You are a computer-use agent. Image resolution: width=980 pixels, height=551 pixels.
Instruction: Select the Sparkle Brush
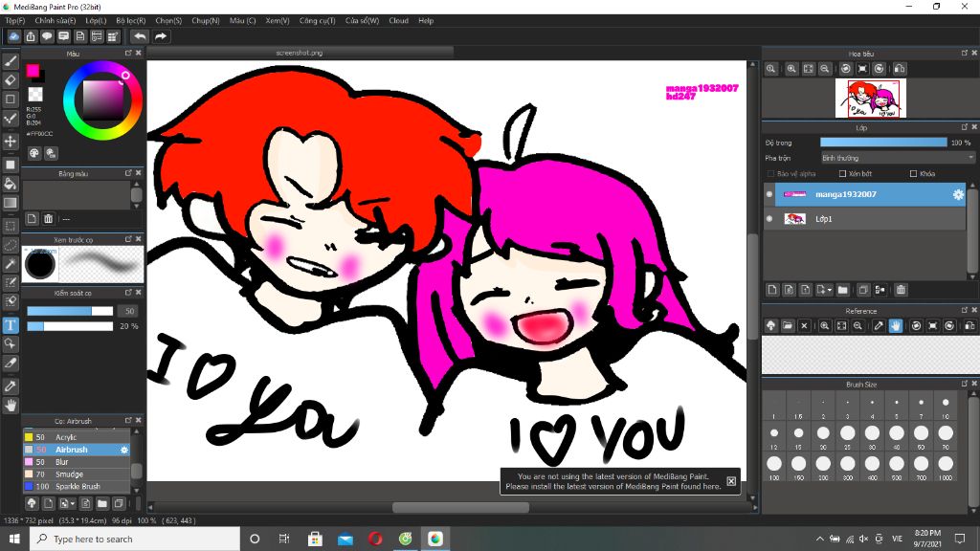click(77, 487)
